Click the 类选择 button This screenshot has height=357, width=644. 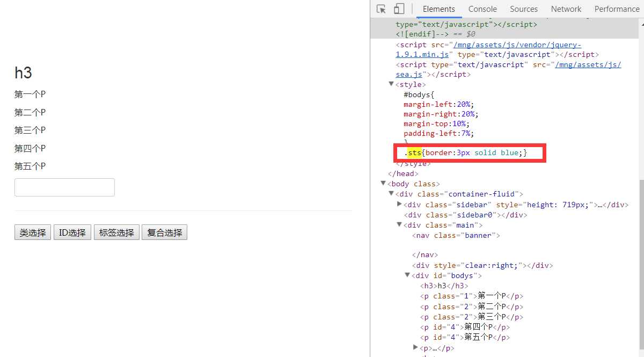(x=33, y=232)
